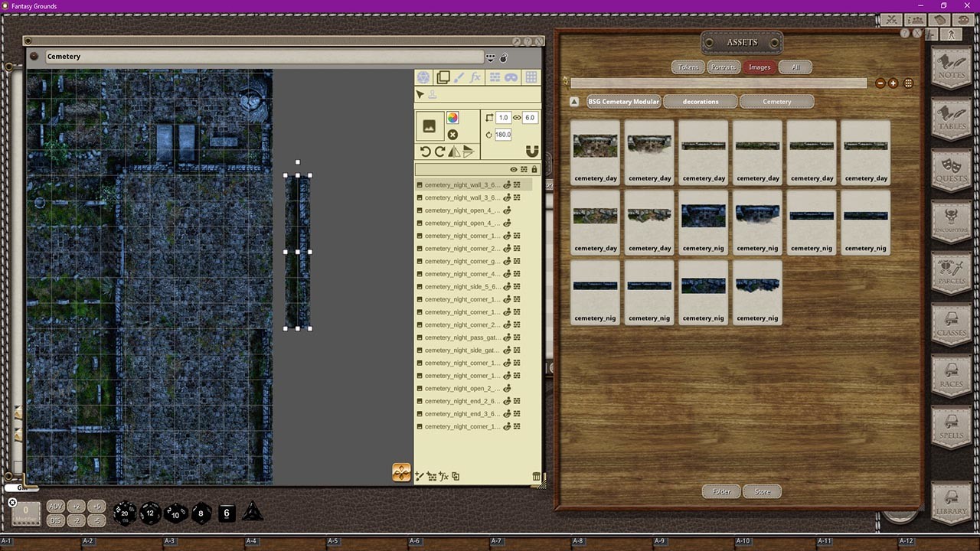The width and height of the screenshot is (980, 551).
Task: Click the layers stack icon above the map
Action: [x=443, y=77]
